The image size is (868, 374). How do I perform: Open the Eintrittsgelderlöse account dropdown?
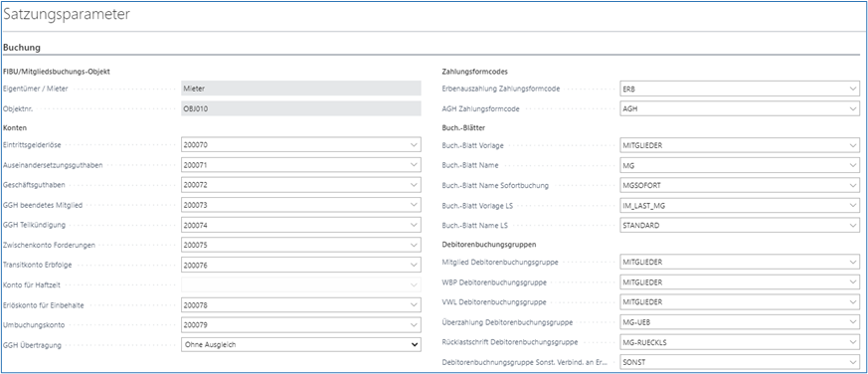click(413, 144)
